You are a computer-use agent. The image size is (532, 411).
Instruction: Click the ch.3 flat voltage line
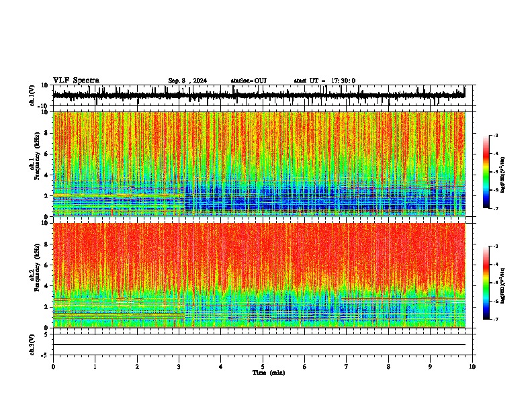pyautogui.click(x=259, y=345)
